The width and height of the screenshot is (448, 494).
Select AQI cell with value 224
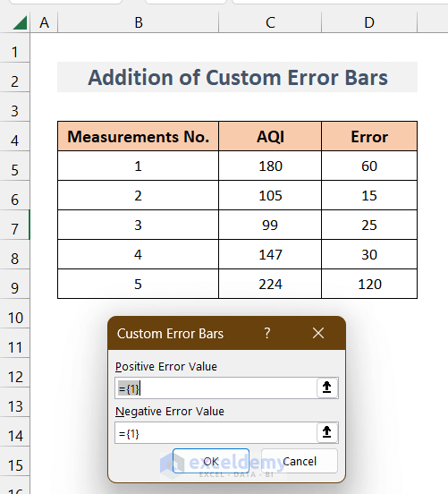coord(270,284)
